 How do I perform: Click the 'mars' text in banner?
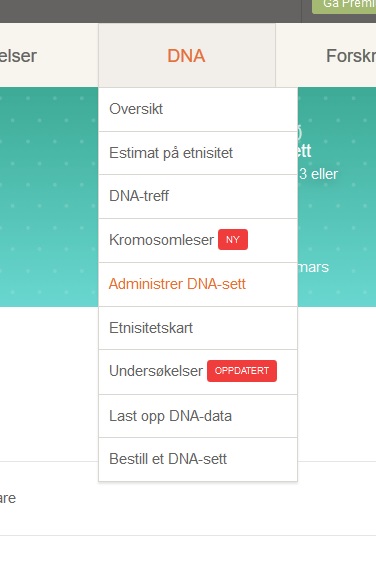click(x=313, y=267)
